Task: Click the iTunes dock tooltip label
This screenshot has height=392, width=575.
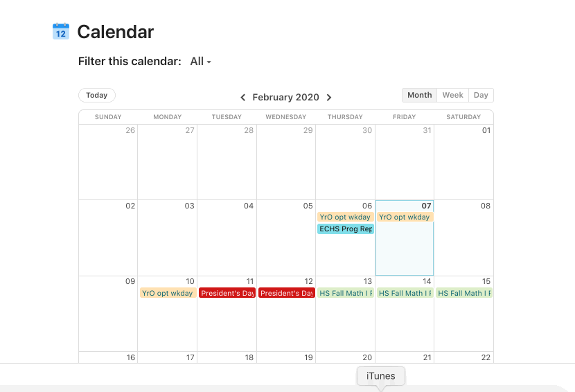Action: pyautogui.click(x=380, y=376)
